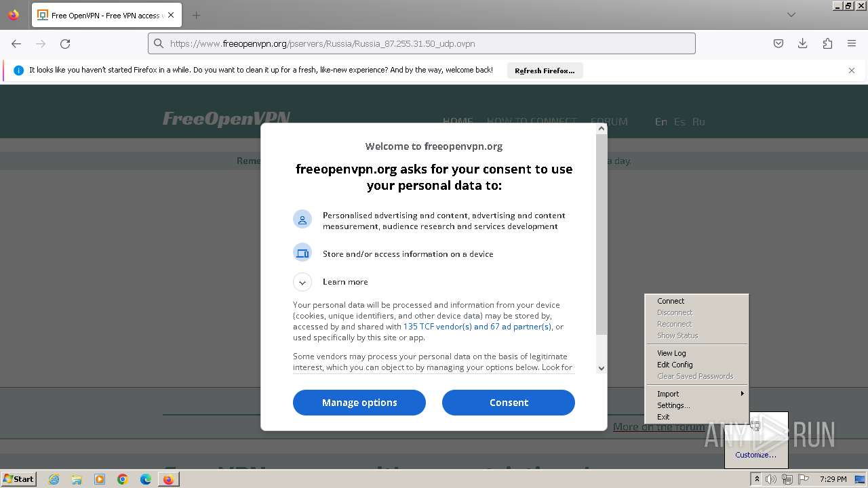The width and height of the screenshot is (868, 488).
Task: Open Firefox application hamburger menu
Action: tap(852, 43)
